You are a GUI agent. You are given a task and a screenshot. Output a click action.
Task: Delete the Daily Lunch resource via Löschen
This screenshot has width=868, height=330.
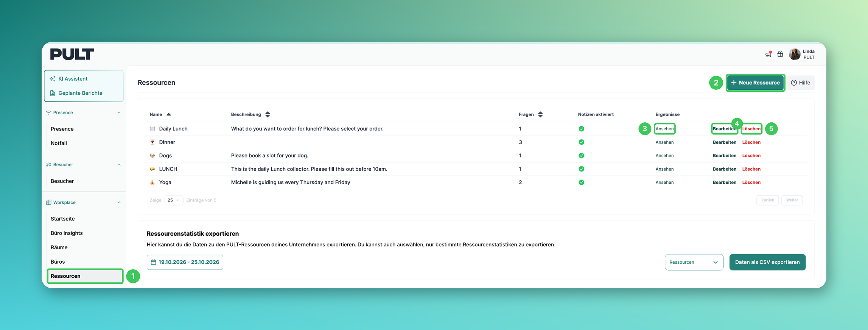click(751, 129)
